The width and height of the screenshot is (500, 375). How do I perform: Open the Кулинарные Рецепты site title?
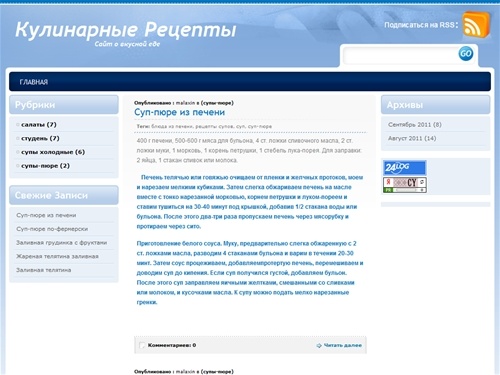tap(126, 30)
